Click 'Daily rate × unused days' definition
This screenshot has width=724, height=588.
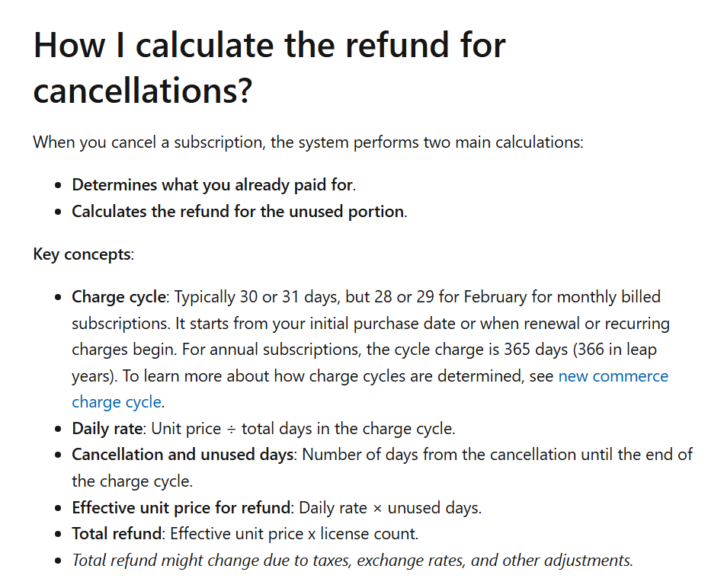point(390,508)
